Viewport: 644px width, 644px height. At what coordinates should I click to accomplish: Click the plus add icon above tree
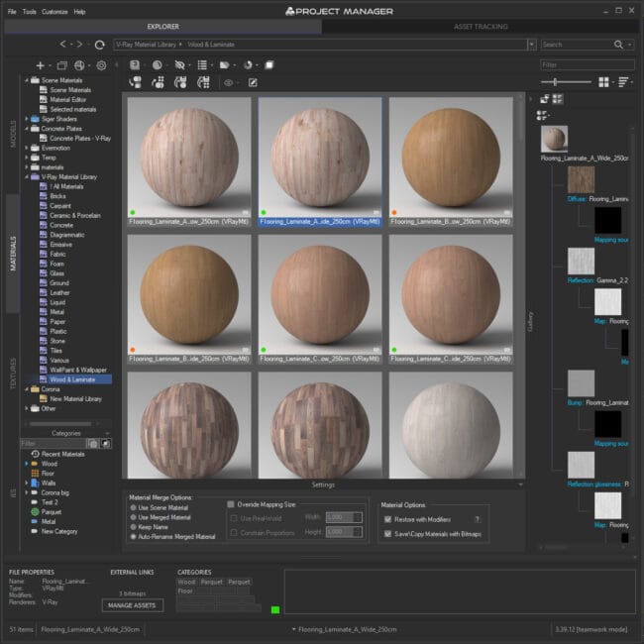41,65
